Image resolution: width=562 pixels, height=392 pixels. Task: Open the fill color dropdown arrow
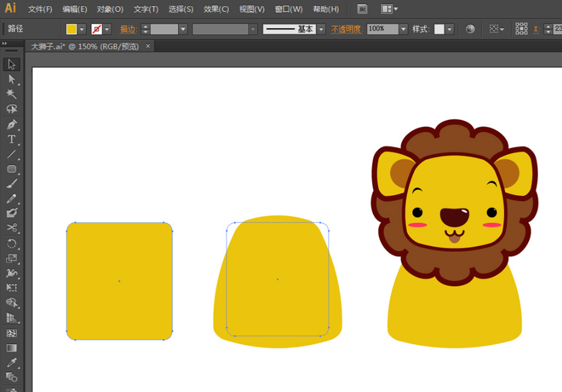tap(82, 29)
